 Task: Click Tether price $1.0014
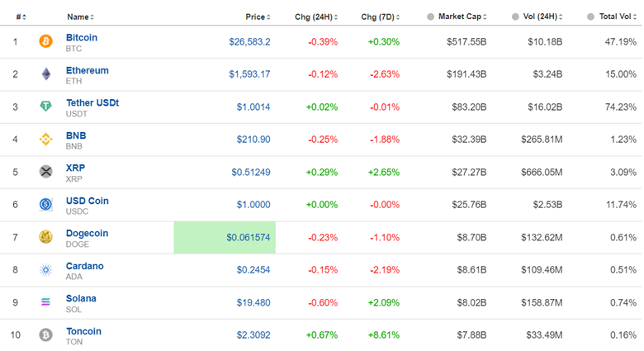pos(253,107)
